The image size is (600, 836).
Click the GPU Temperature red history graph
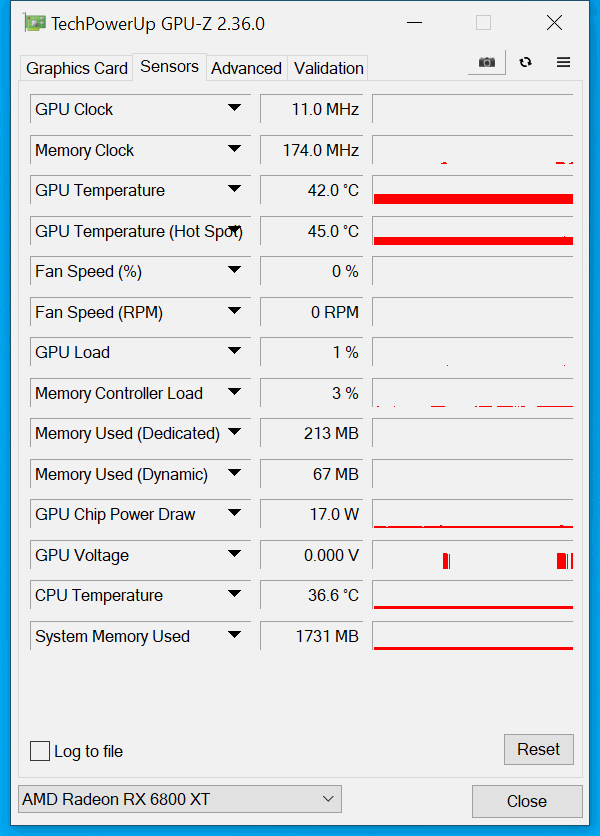point(473,190)
